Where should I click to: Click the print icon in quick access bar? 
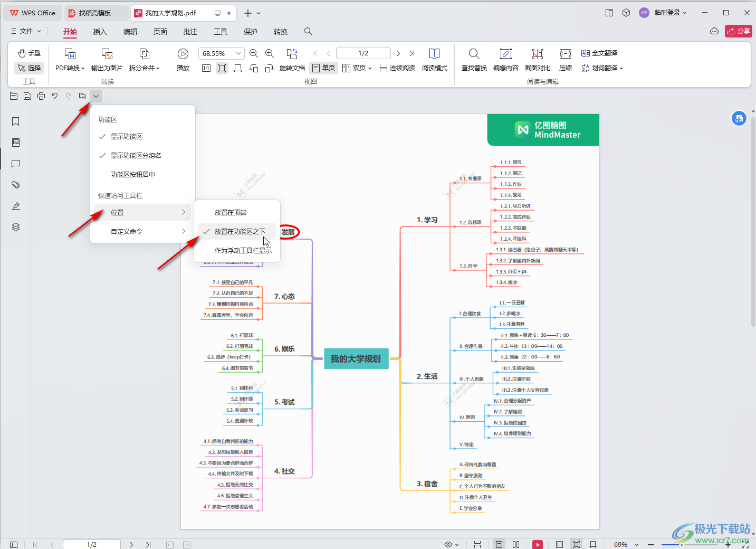[41, 96]
